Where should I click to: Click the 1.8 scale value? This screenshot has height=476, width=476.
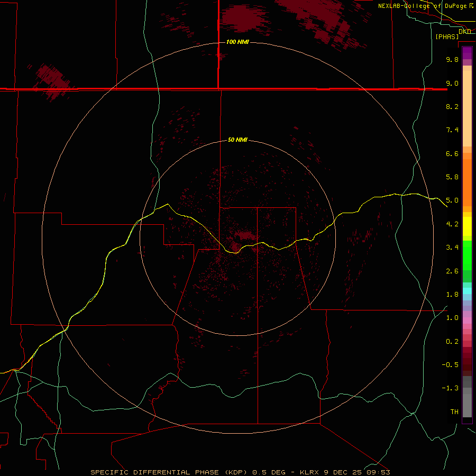pyautogui.click(x=452, y=295)
